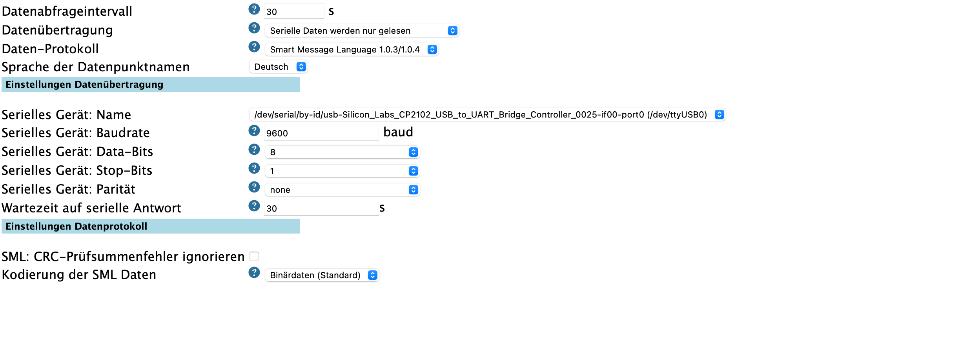Show help for Daten-Protokoll
Screen dimensions: 980x337
click(x=254, y=47)
